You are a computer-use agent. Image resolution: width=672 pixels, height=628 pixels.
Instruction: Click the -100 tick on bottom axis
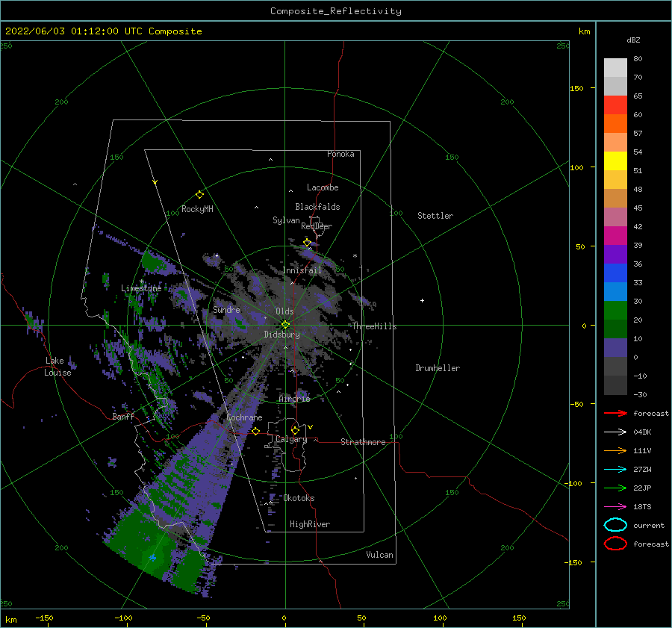pyautogui.click(x=123, y=618)
